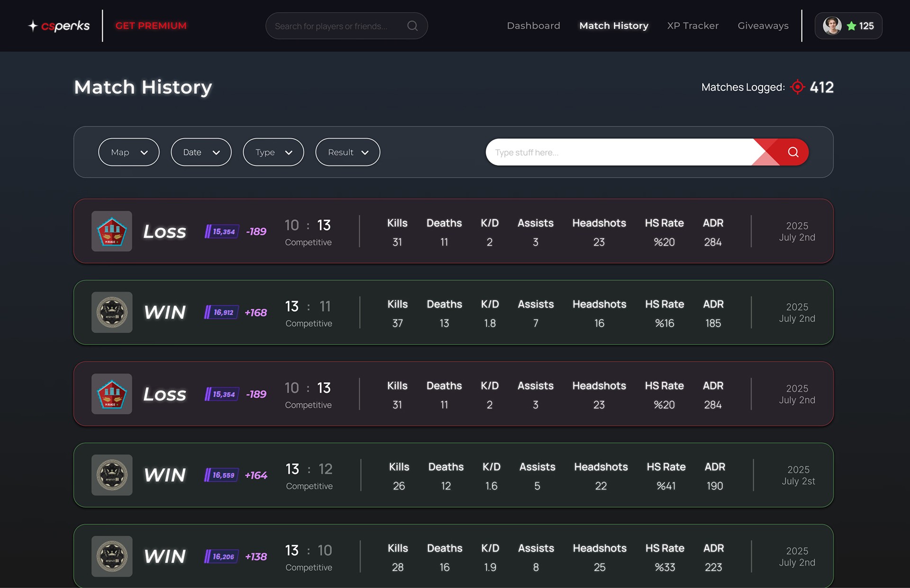This screenshot has width=910, height=588.
Task: Click the 'Search for players or friends' field
Action: pos(332,26)
